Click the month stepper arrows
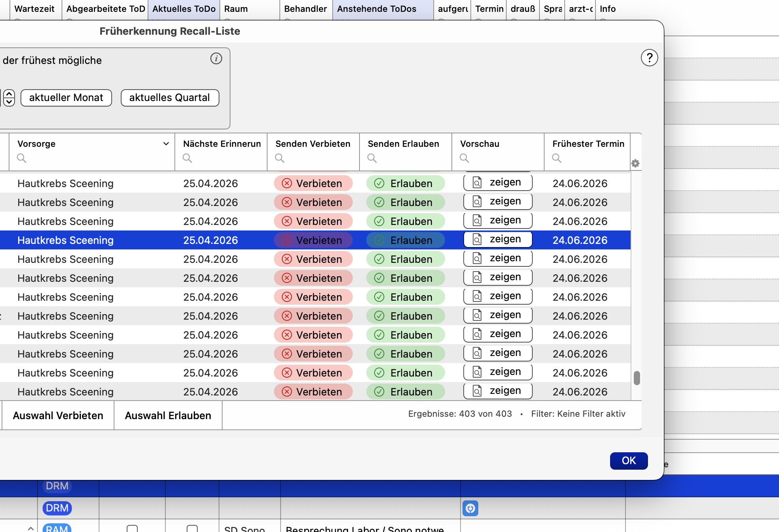Image resolution: width=779 pixels, height=532 pixels. click(x=9, y=97)
